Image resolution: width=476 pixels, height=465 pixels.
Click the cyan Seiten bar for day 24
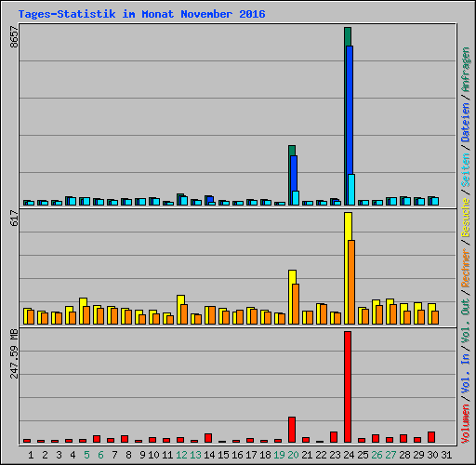click(x=351, y=190)
